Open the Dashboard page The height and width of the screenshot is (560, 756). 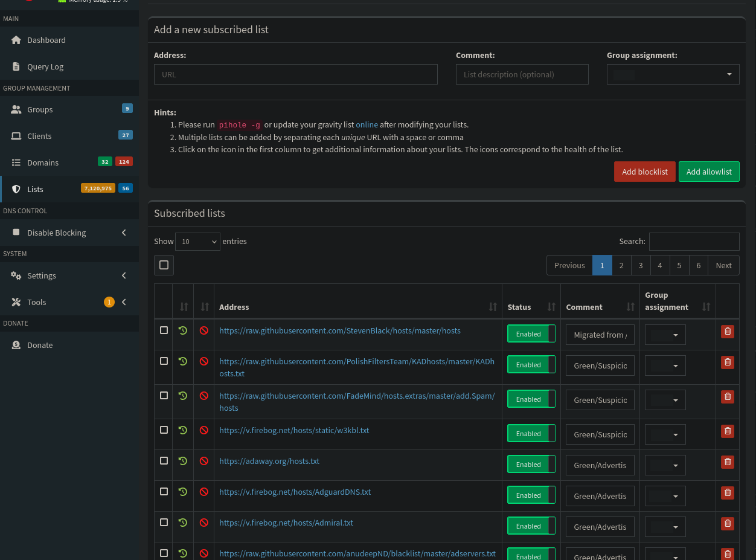(69, 40)
